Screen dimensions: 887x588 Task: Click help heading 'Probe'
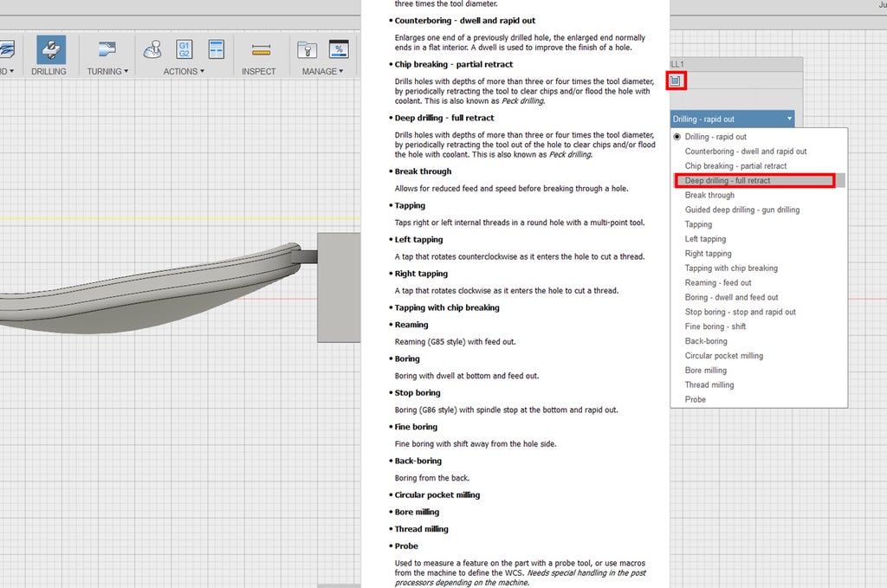click(406, 546)
